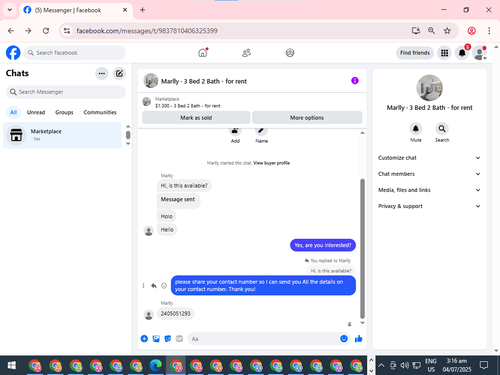The image size is (500, 375).
Task: React to the contact number request message
Action: click(x=164, y=286)
